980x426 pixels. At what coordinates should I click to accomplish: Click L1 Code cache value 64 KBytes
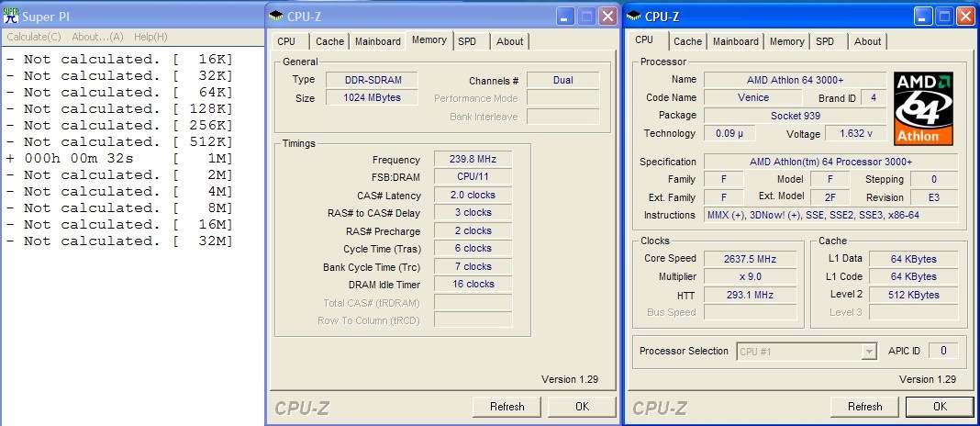[x=913, y=276]
